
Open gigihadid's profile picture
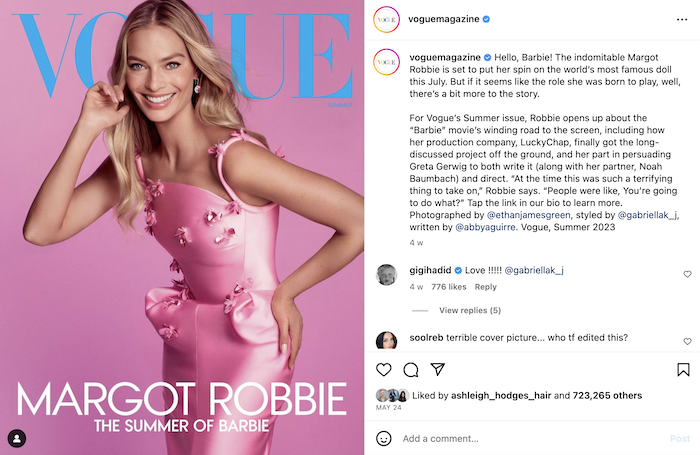tap(386, 274)
